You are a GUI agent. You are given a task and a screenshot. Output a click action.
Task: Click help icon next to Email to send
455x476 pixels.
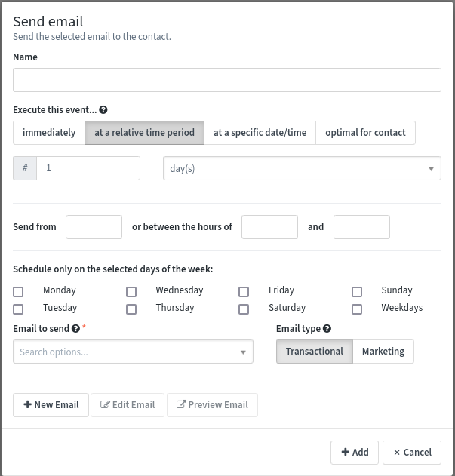(75, 329)
